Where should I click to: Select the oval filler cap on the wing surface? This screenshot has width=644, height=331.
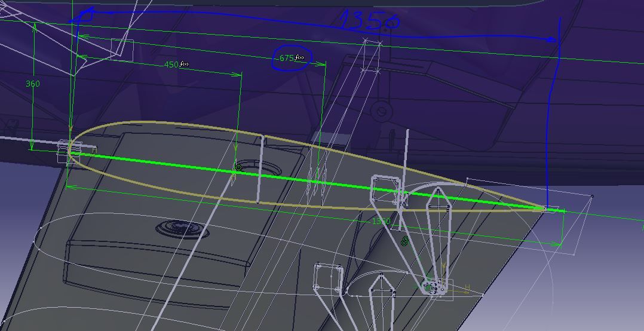[x=182, y=228]
